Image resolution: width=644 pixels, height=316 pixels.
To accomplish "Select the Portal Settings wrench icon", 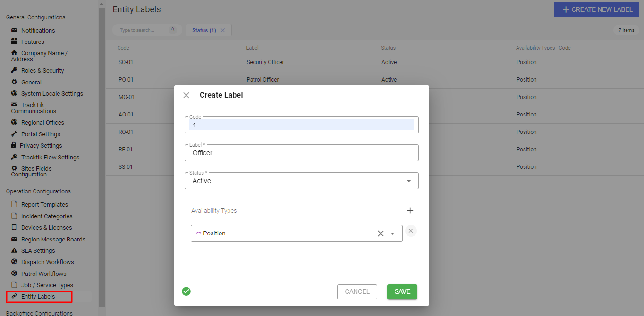I will pyautogui.click(x=14, y=134).
